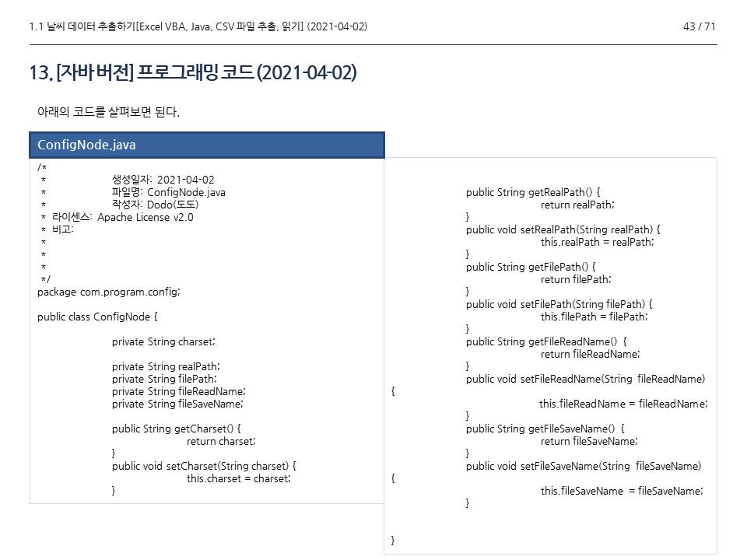Click the line '라이센스: Apache License v2.0'
The width and height of the screenshot is (747, 560).
pyautogui.click(x=122, y=217)
